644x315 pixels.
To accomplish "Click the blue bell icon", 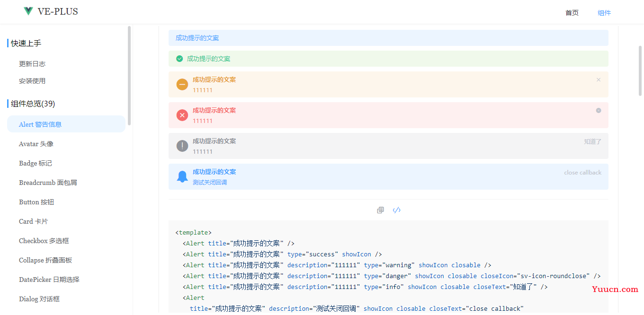I will (x=182, y=177).
